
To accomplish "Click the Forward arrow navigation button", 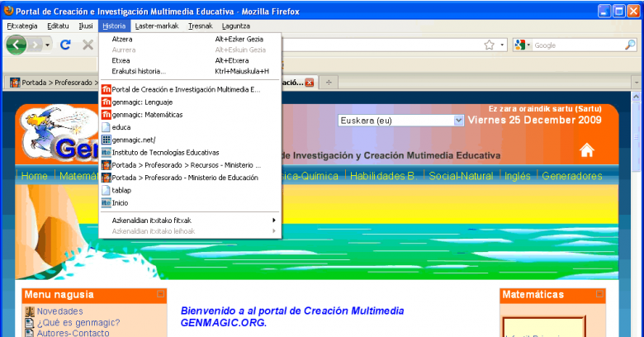I will [x=36, y=45].
